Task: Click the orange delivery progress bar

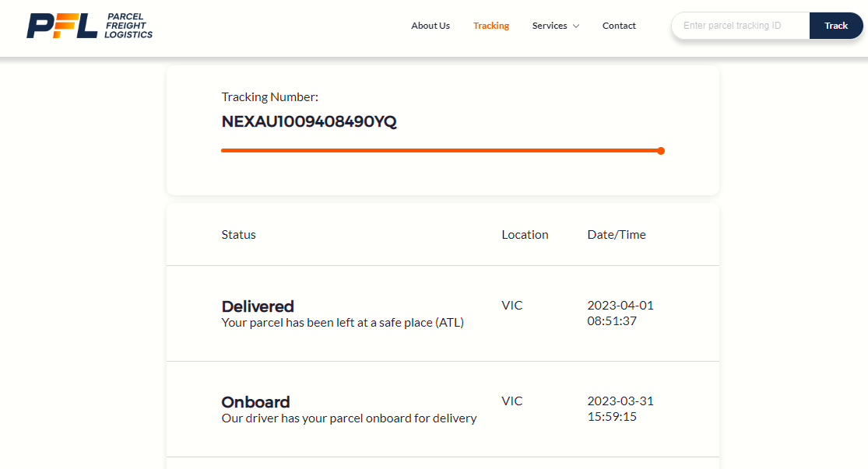Action: click(x=440, y=151)
